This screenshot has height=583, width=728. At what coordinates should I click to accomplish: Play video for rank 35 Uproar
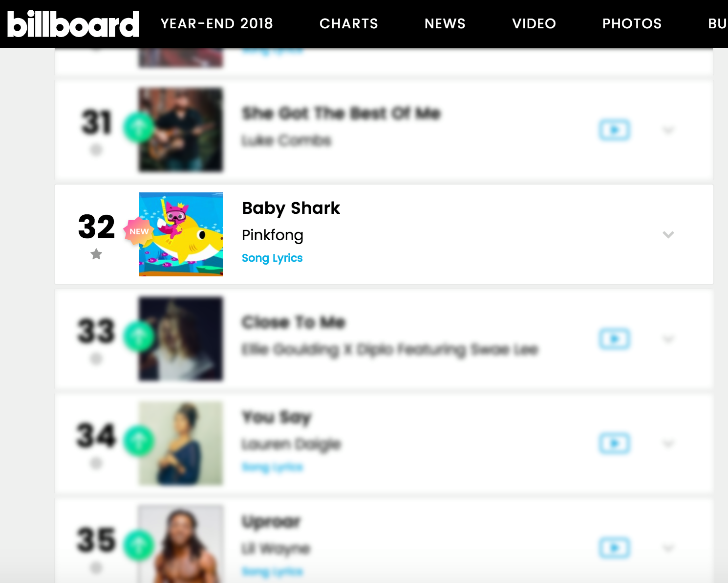click(x=615, y=548)
